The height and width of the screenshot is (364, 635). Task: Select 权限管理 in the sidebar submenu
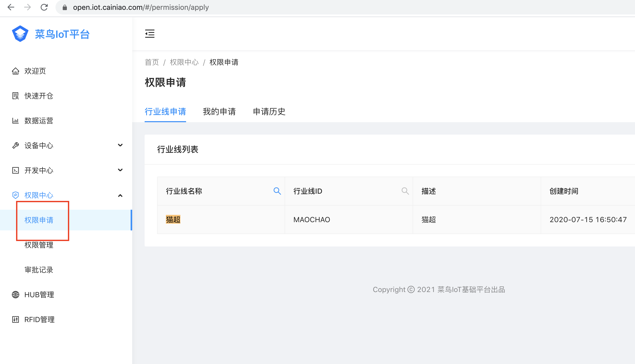[39, 245]
